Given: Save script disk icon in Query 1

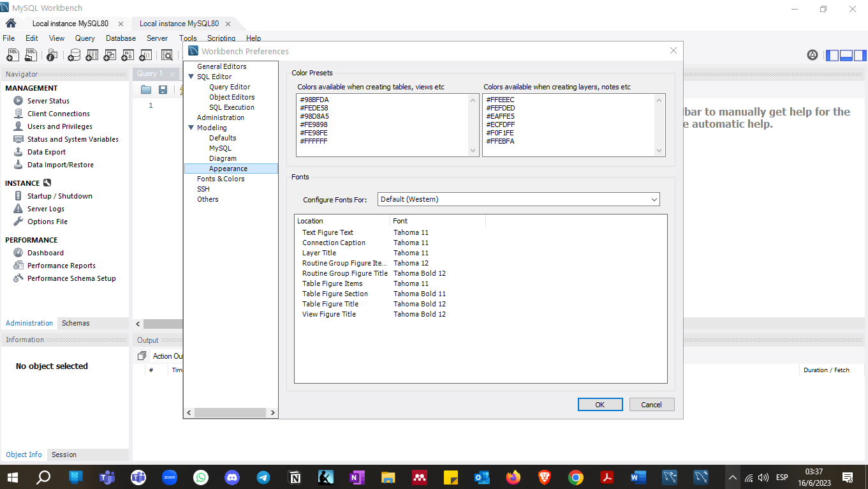Looking at the screenshot, I should click(x=163, y=90).
